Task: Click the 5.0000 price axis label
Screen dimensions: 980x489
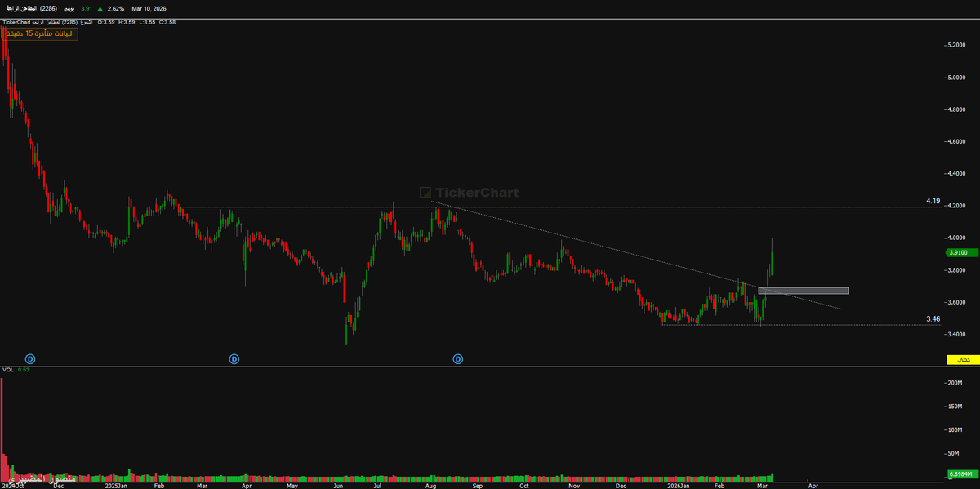Action: 957,78
